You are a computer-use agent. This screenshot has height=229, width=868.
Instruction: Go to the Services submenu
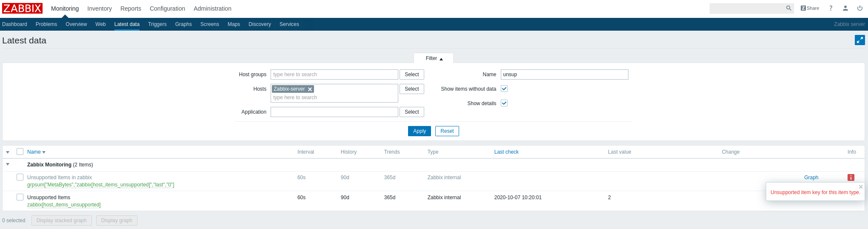[x=289, y=24]
